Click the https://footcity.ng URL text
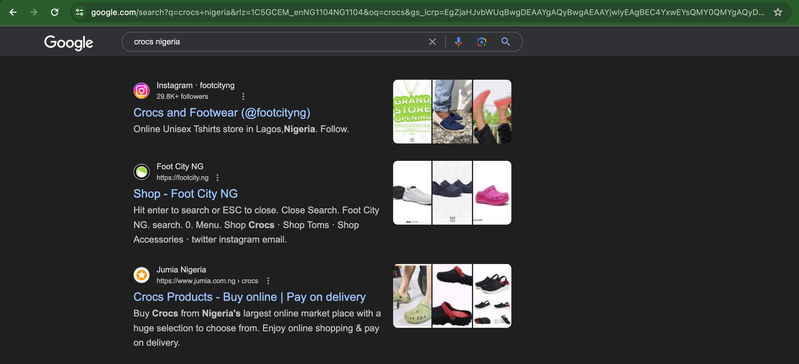This screenshot has width=799, height=364. point(182,178)
